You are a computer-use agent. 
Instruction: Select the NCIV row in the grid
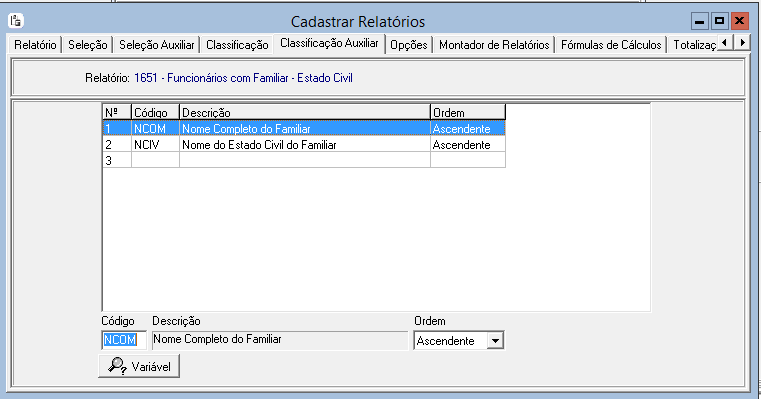[x=304, y=145]
